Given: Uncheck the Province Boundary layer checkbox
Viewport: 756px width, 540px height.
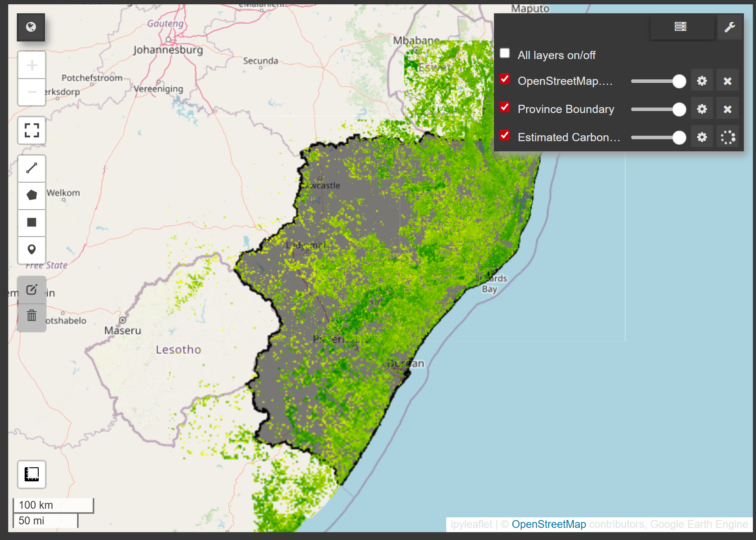Looking at the screenshot, I should (x=505, y=108).
